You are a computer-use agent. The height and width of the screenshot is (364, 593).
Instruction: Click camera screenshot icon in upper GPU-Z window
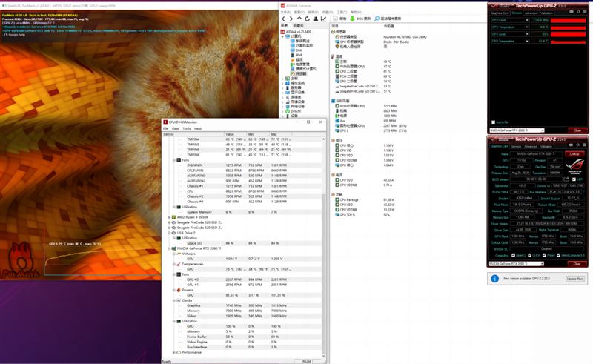click(x=572, y=12)
